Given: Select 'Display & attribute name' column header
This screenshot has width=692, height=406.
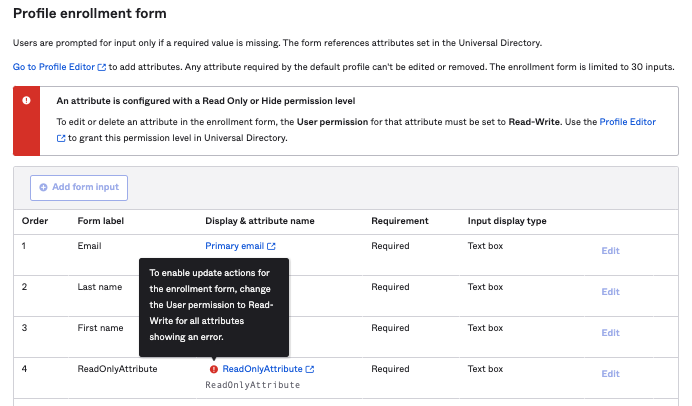Looking at the screenshot, I should (x=260, y=221).
